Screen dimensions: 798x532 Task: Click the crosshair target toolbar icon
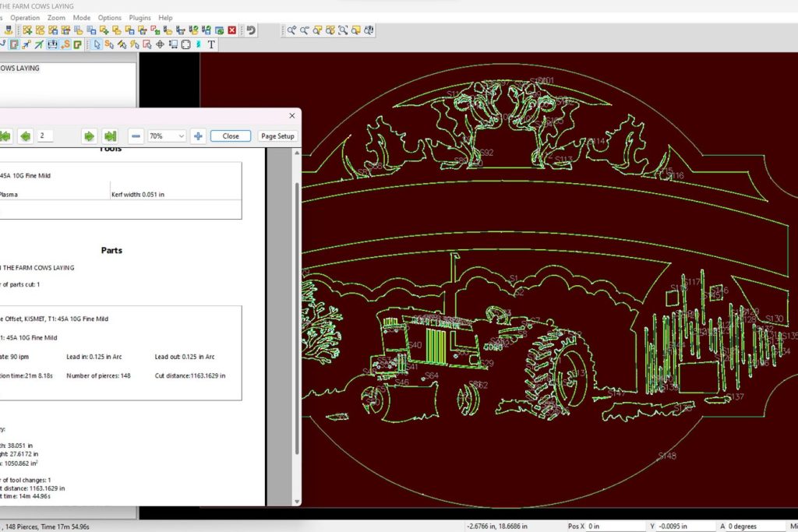coord(160,44)
